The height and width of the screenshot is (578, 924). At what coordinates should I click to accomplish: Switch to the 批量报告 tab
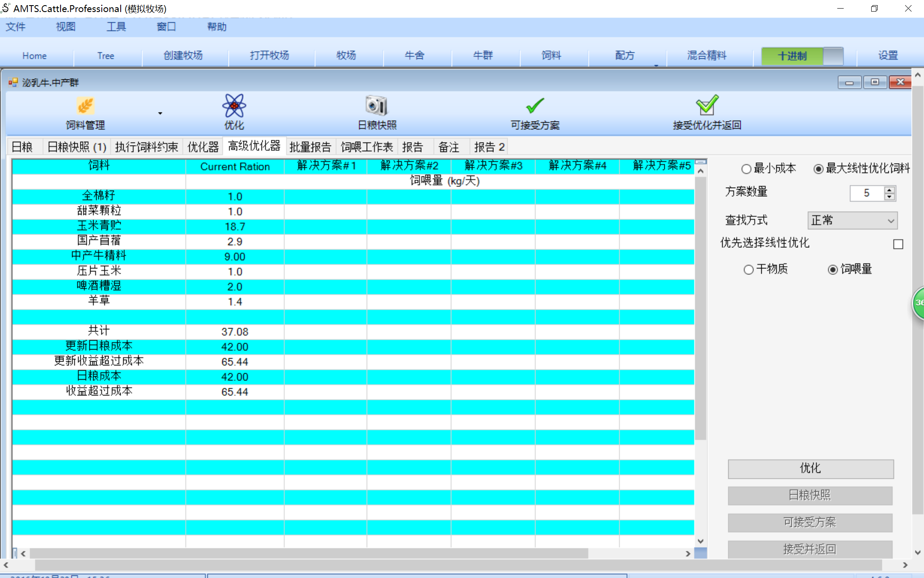(310, 147)
